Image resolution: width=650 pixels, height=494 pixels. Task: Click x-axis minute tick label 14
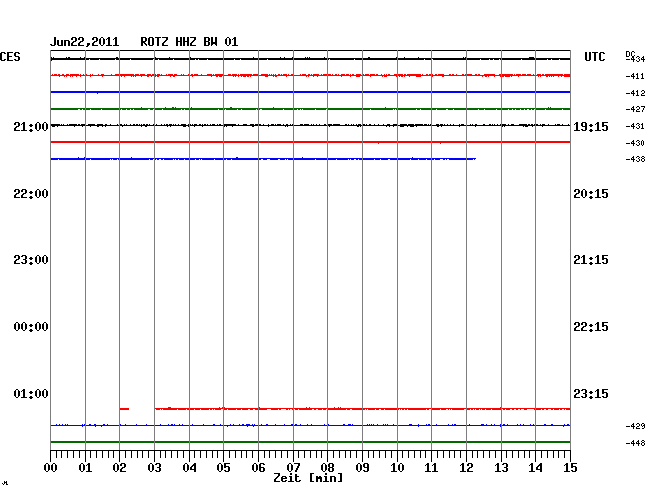point(535,468)
